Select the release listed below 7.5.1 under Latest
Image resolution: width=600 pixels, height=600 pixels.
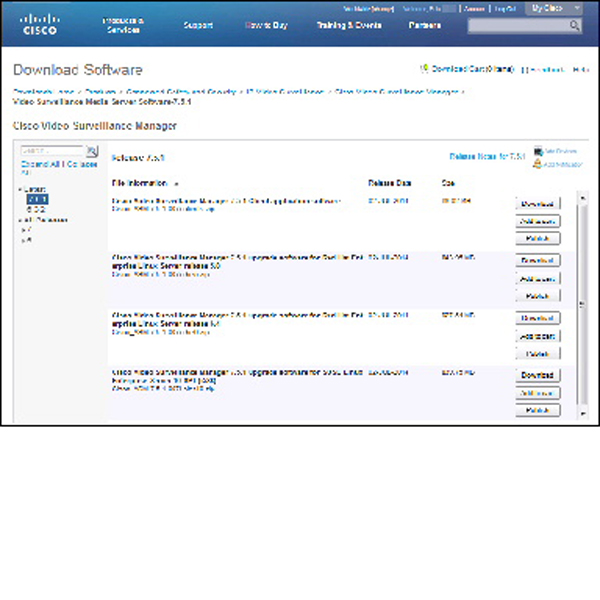(x=36, y=210)
